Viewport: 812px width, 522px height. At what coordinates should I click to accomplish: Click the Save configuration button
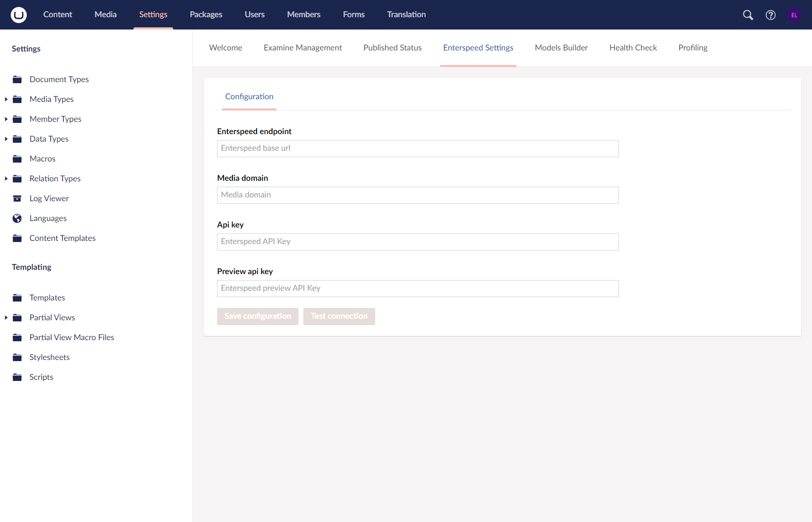coord(258,316)
